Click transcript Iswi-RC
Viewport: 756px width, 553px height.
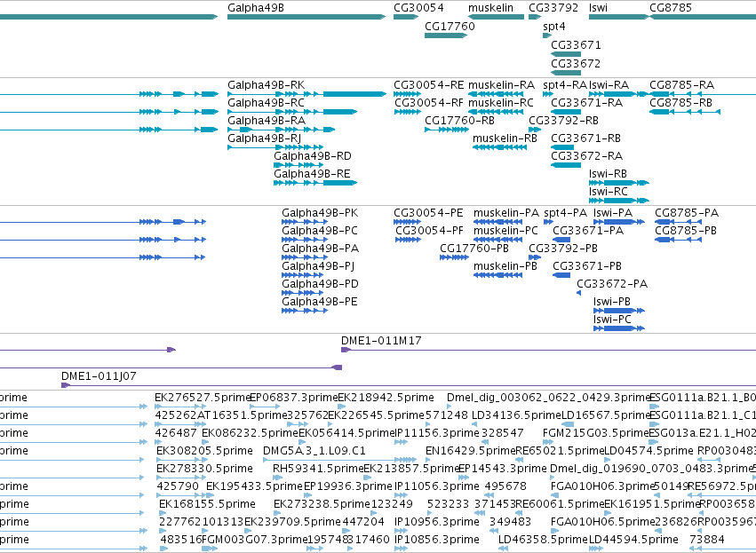(609, 192)
